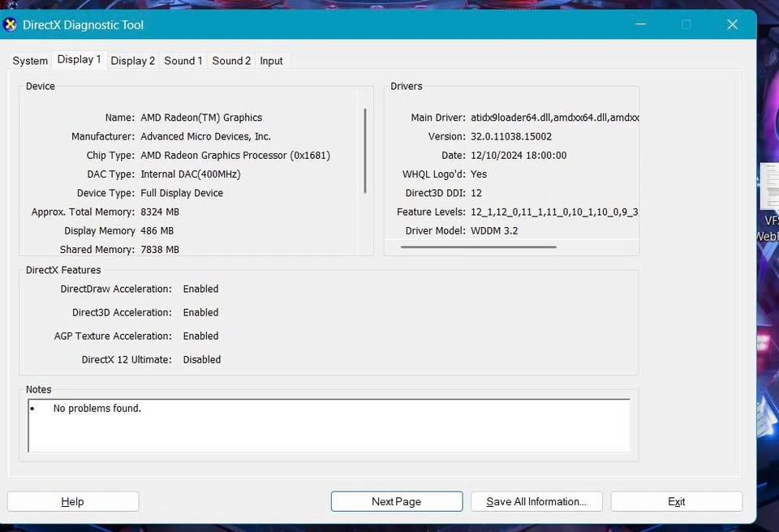Click the '486 MB' display memory value
The width and height of the screenshot is (779, 532).
157,231
